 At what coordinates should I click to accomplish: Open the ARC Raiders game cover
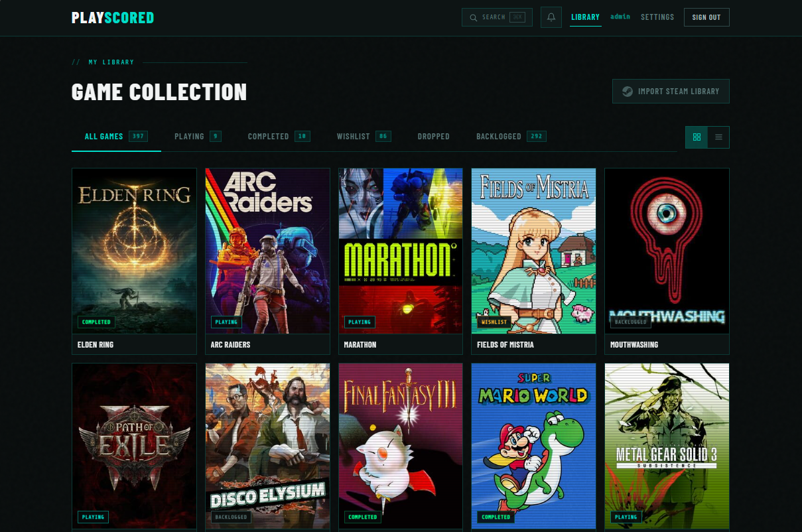[267, 250]
